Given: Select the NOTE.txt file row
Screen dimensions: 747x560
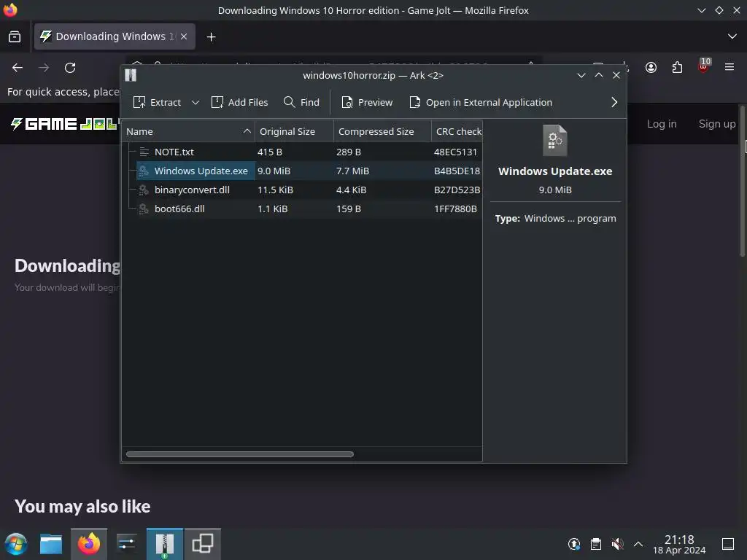Looking at the screenshot, I should [x=302, y=152].
